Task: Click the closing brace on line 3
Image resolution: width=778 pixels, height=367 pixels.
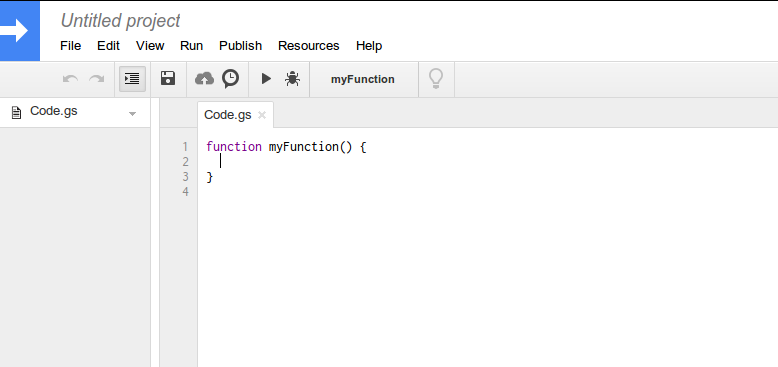Action: [209, 177]
